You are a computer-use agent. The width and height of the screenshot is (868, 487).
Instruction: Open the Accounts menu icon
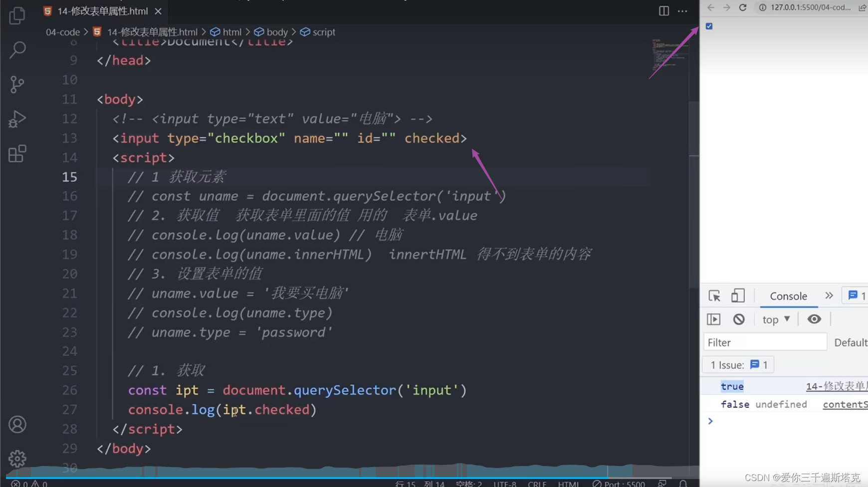coord(17,425)
